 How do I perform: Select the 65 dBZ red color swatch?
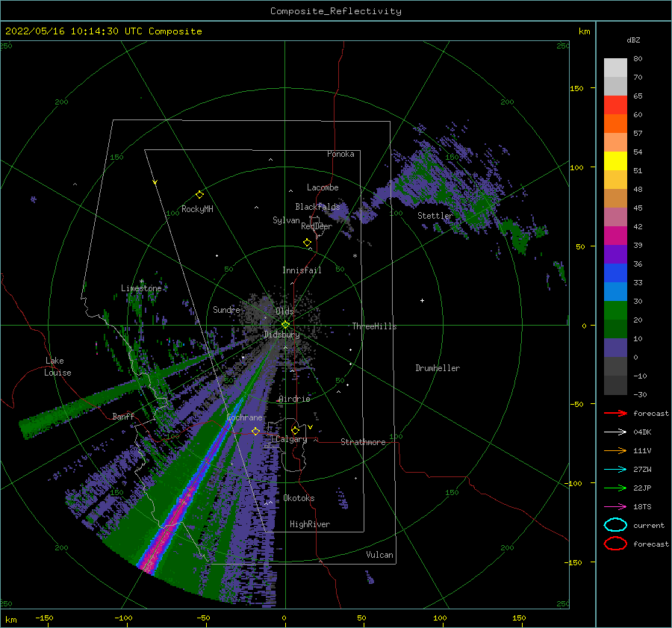tap(615, 105)
